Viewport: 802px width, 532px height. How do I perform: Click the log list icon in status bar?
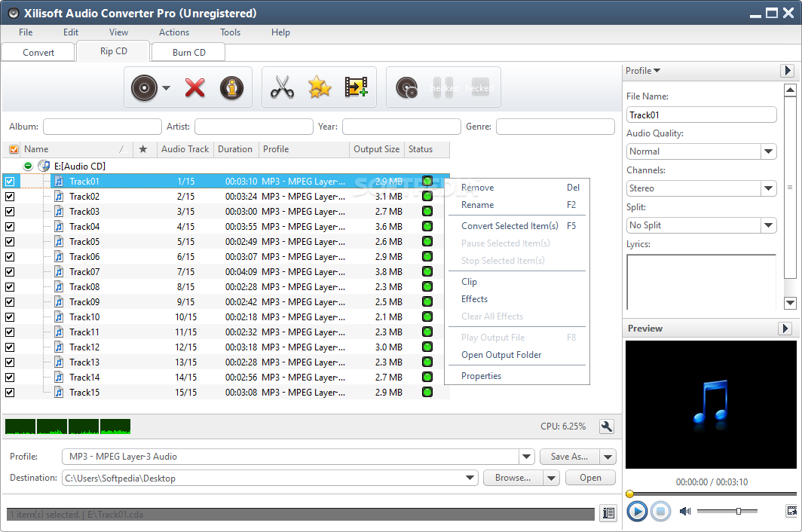tap(608, 513)
